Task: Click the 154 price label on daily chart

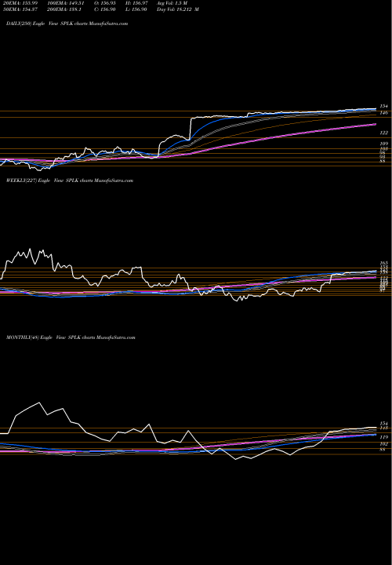Action: (x=383, y=106)
